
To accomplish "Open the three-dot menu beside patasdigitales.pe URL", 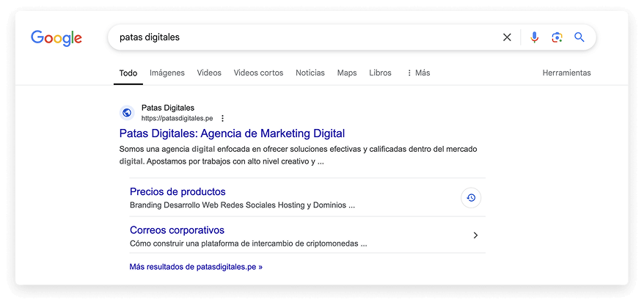I will click(222, 119).
